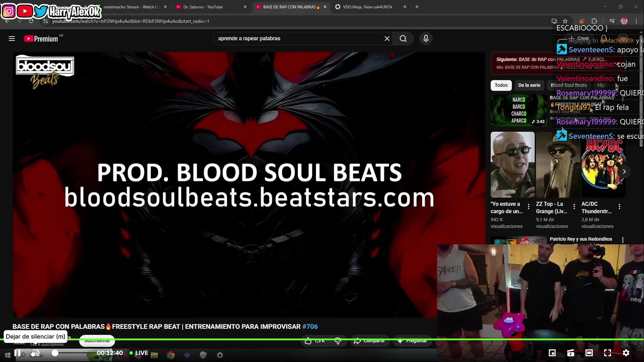Open options for AC/DC Thunderstruck video

(619, 207)
